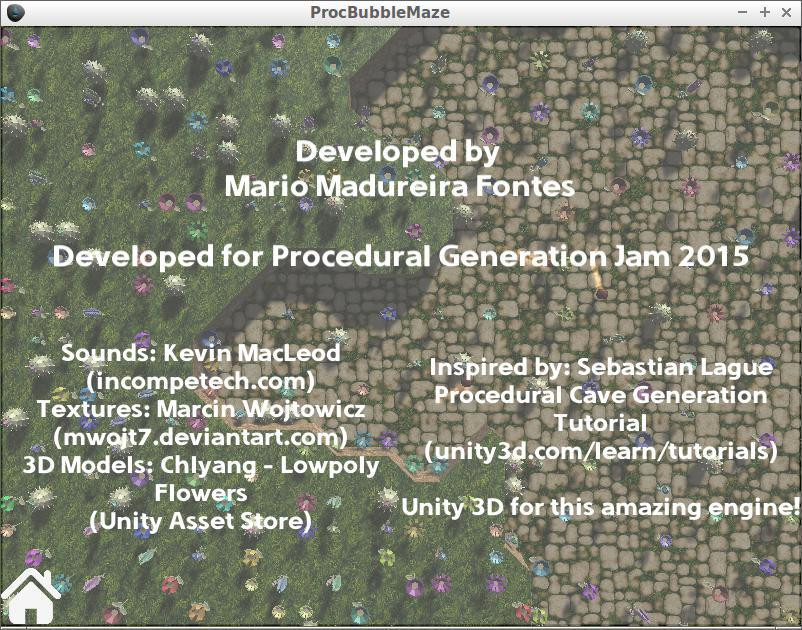Viewport: 802px width, 630px height.
Task: Click the '(incompetech.com)' text
Action: pos(200,381)
